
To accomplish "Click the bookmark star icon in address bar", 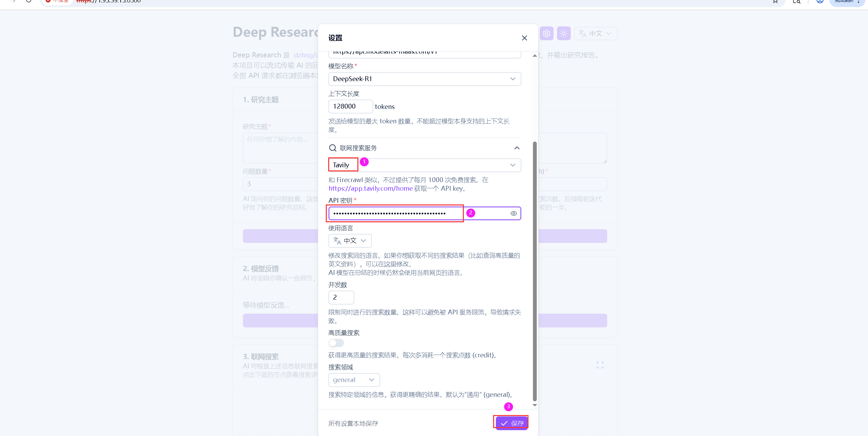I will [775, 1].
